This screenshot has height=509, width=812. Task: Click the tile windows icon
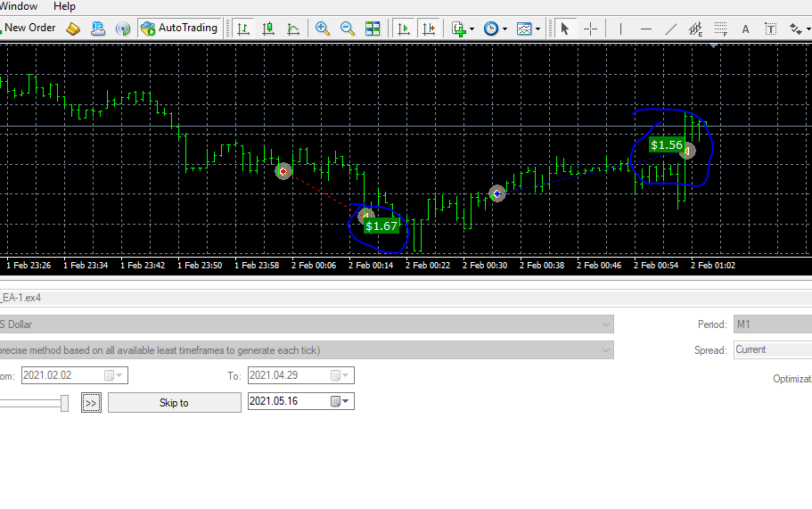click(373, 29)
